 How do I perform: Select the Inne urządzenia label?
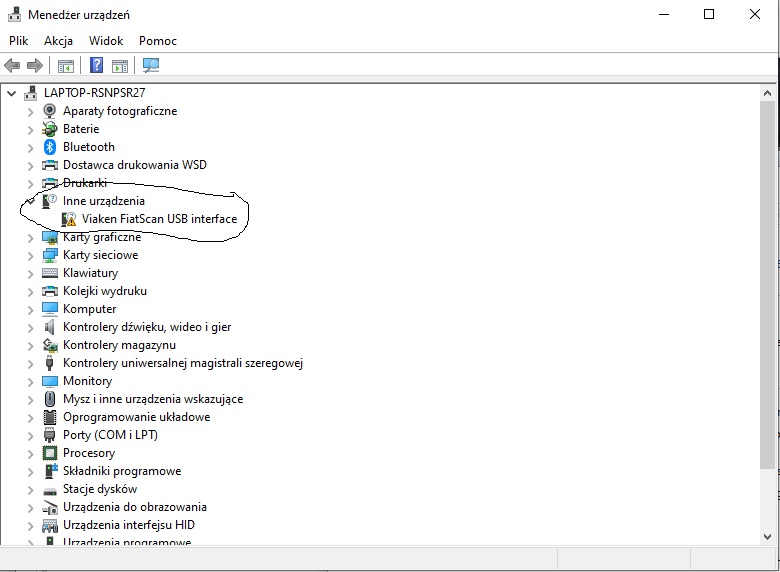103,201
